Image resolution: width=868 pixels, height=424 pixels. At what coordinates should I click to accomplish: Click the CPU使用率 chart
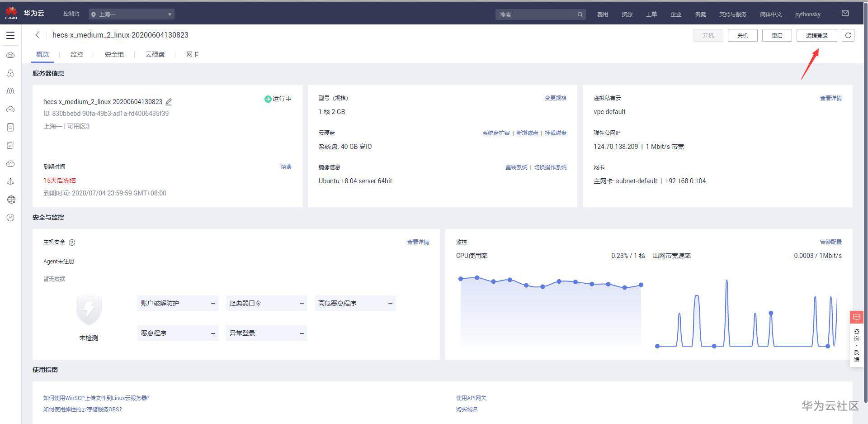click(551, 310)
